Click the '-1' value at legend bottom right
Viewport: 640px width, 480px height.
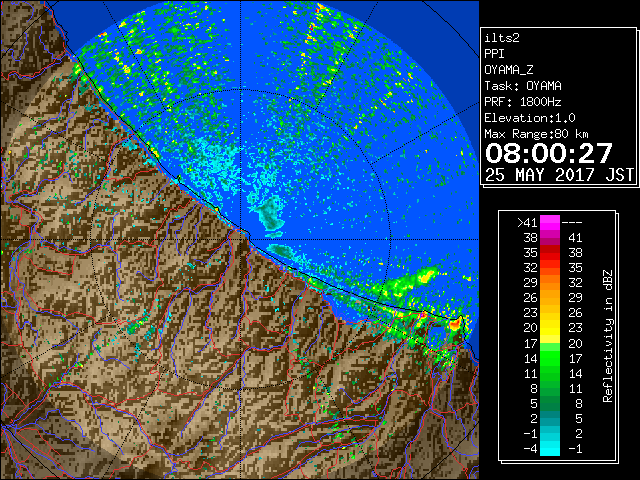pos(575,448)
